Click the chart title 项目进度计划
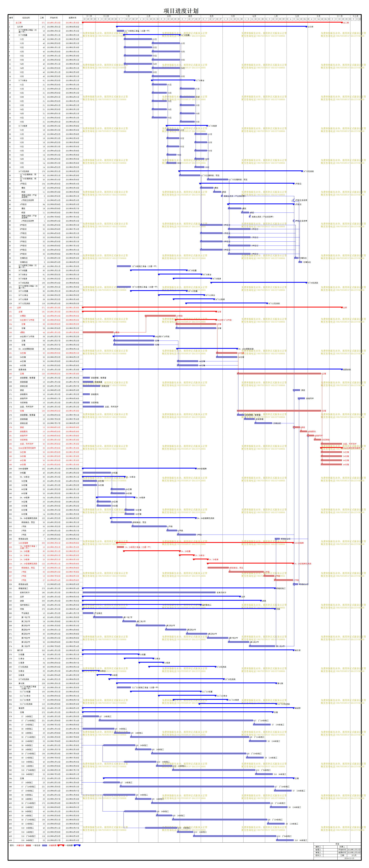The width and height of the screenshot is (369, 868). [181, 11]
